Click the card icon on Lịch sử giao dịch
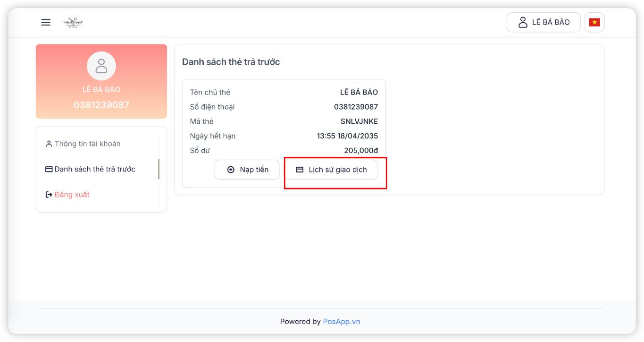Image resolution: width=644 pixels, height=342 pixels. [300, 170]
